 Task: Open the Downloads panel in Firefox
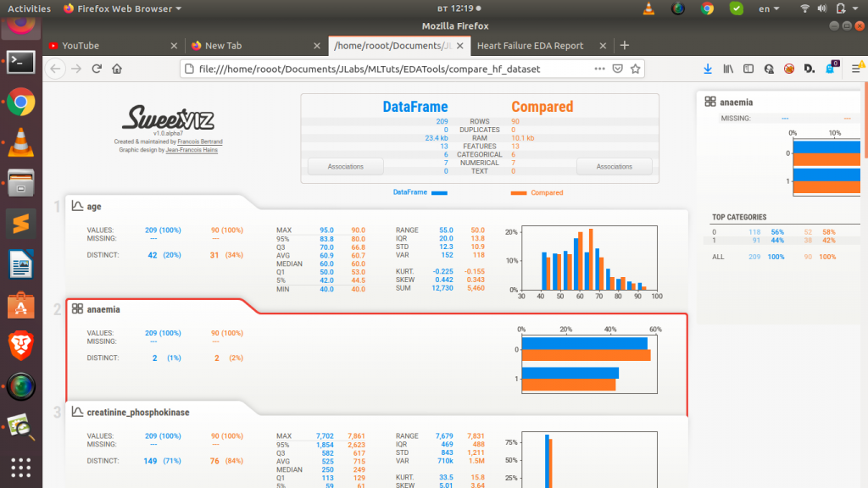pyautogui.click(x=707, y=69)
